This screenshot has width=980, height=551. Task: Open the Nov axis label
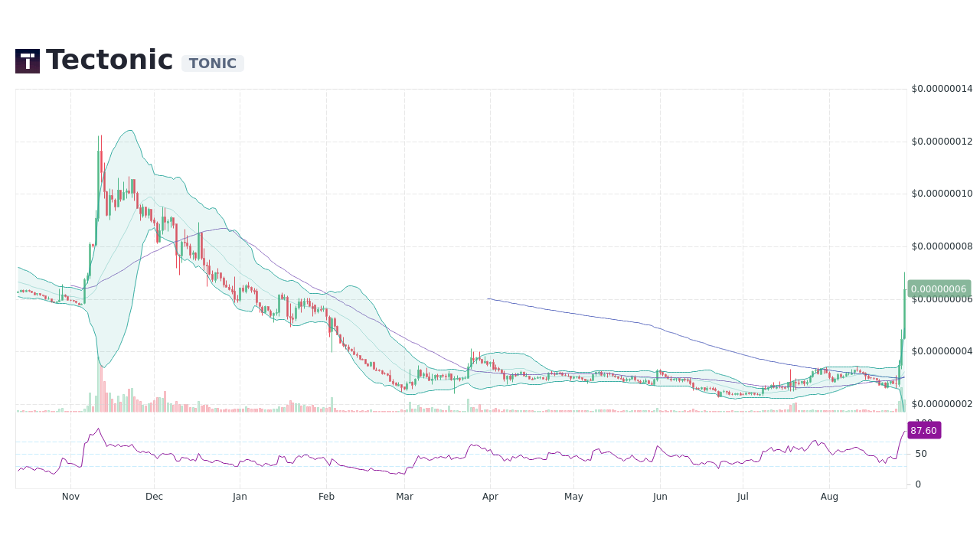point(70,496)
